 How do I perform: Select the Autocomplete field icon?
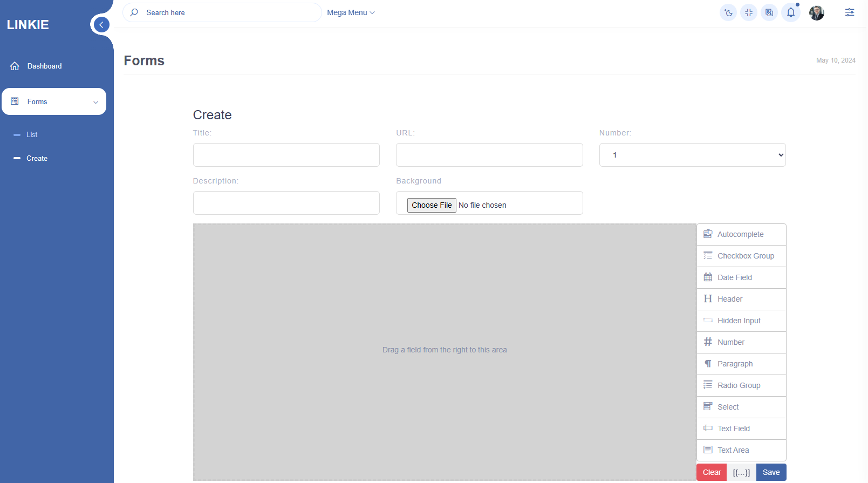coord(708,234)
